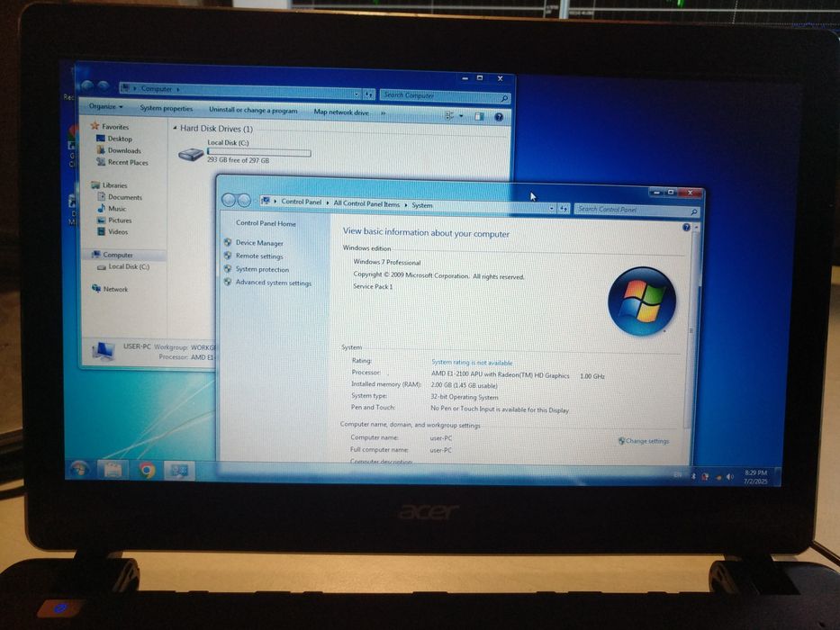Open view options dropdown arrow in Computer window

[461, 116]
